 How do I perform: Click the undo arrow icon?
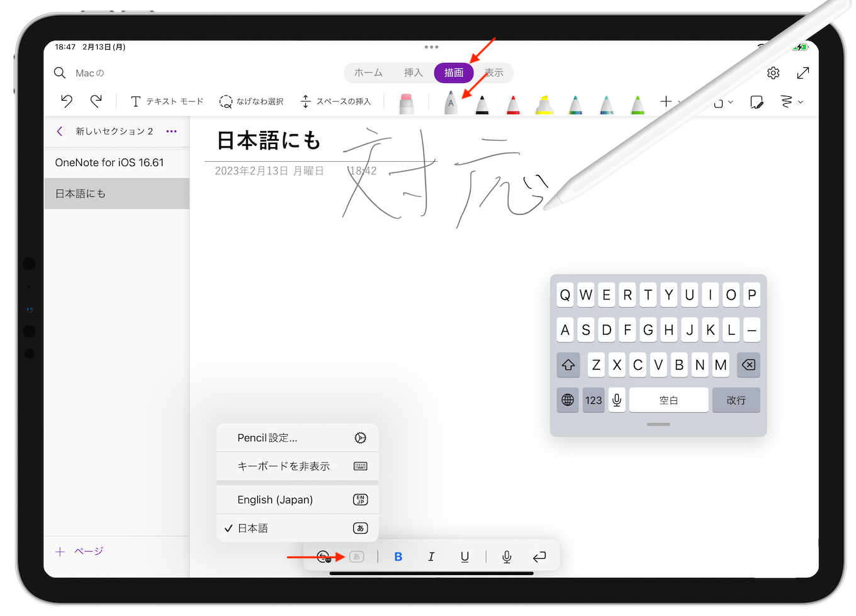coord(67,101)
